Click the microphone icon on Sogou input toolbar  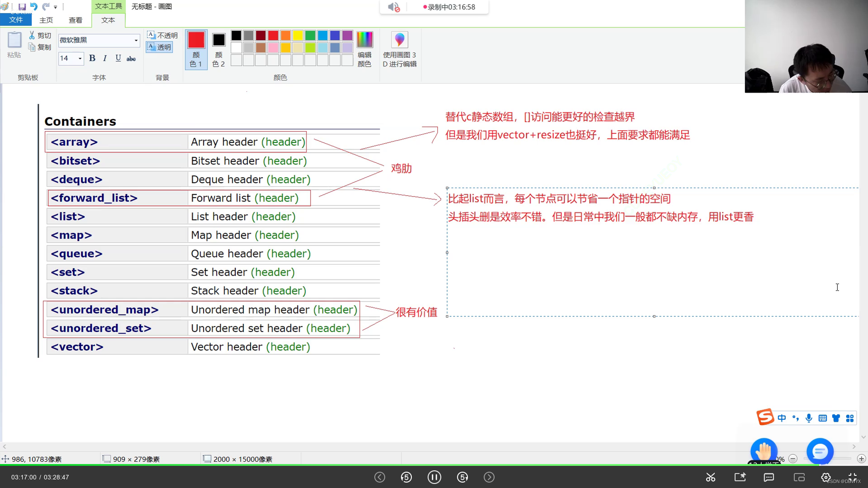click(x=809, y=418)
